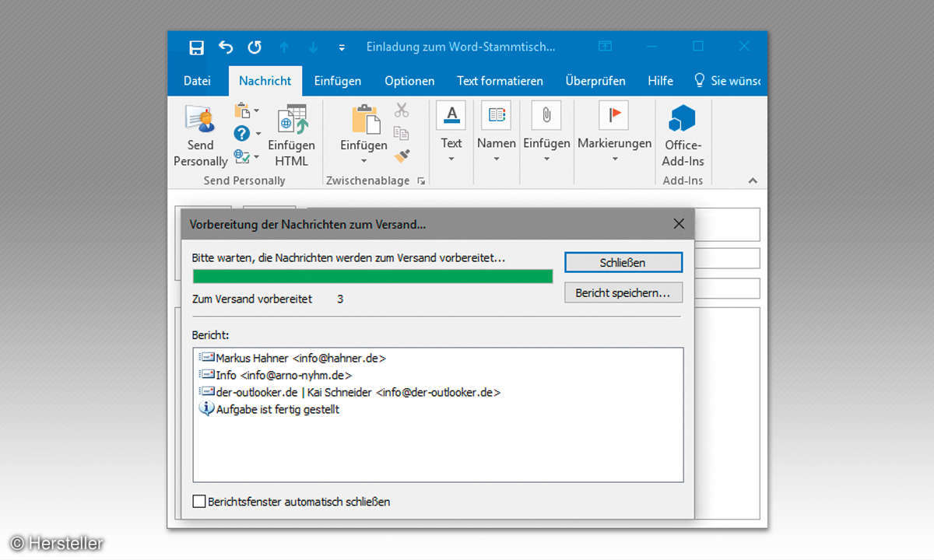The image size is (934, 560).
Task: Switch to Text formatieren tab
Action: pos(500,81)
